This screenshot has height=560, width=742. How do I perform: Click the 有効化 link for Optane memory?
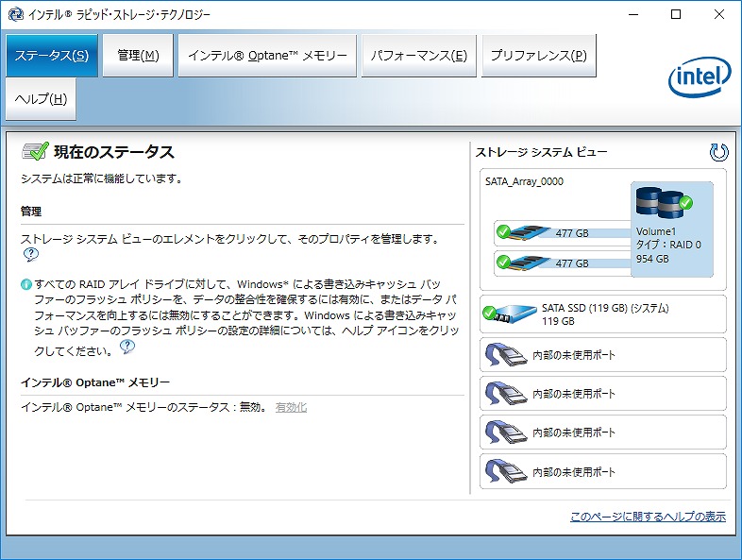[x=291, y=407]
